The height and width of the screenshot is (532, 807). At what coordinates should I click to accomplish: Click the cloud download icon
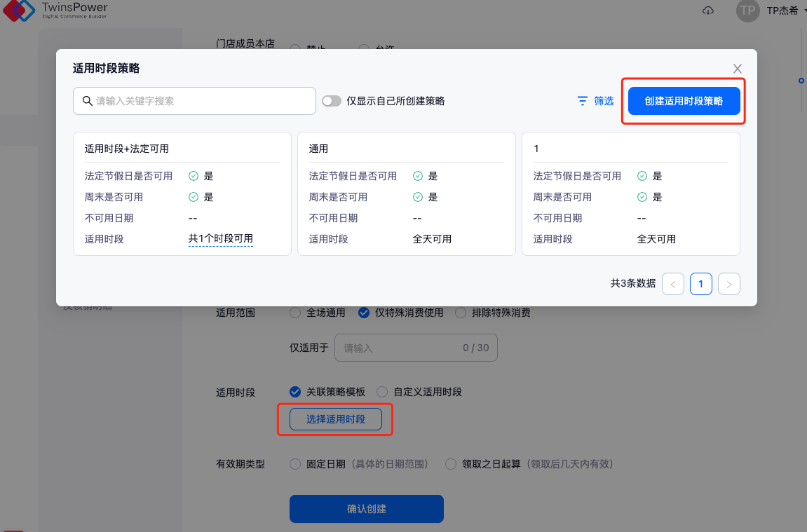707,11
